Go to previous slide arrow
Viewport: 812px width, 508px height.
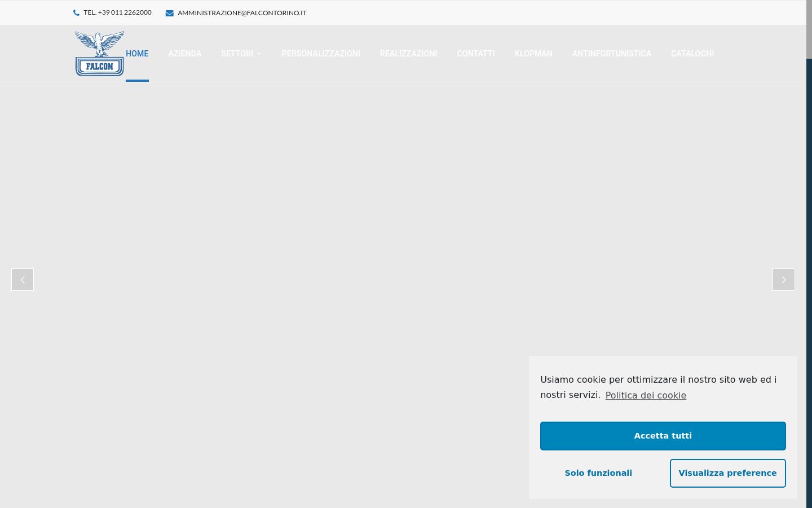[23, 279]
